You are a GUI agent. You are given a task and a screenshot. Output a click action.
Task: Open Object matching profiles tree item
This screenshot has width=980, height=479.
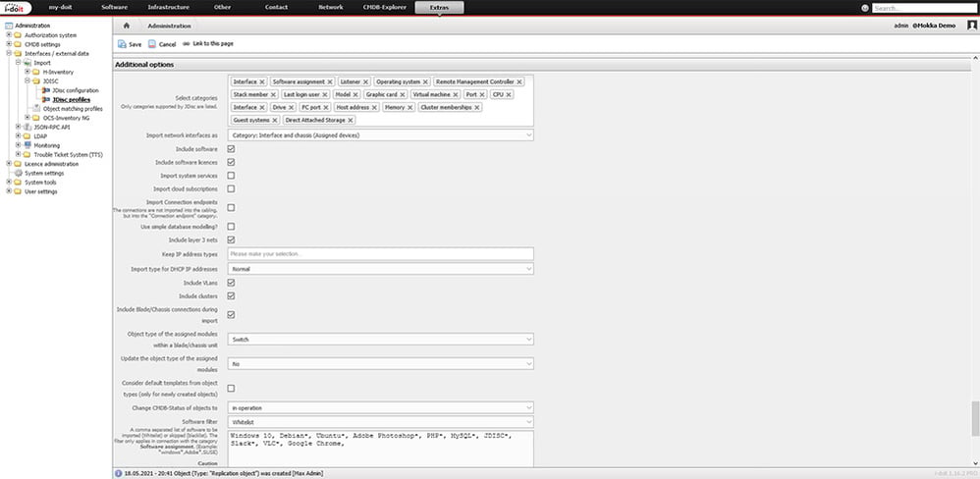point(73,109)
